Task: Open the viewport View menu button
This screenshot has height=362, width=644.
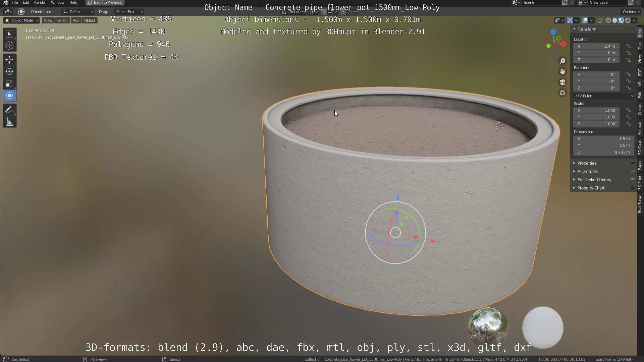Action: pos(48,20)
